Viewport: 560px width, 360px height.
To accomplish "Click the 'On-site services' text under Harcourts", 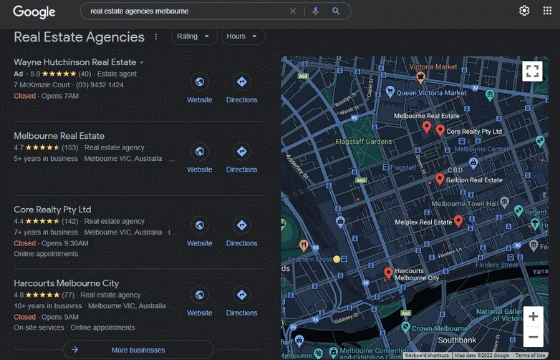I will 39,328.
